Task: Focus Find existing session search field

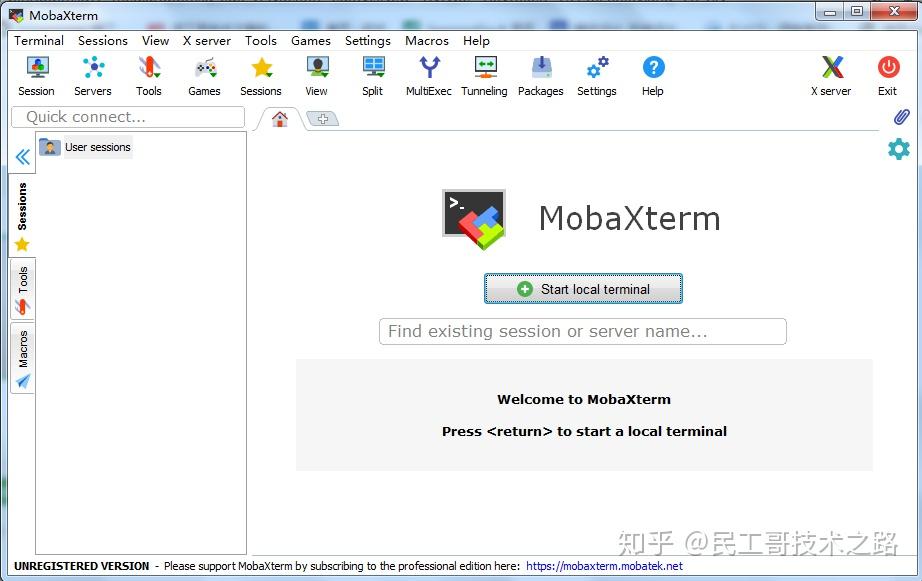Action: (583, 332)
